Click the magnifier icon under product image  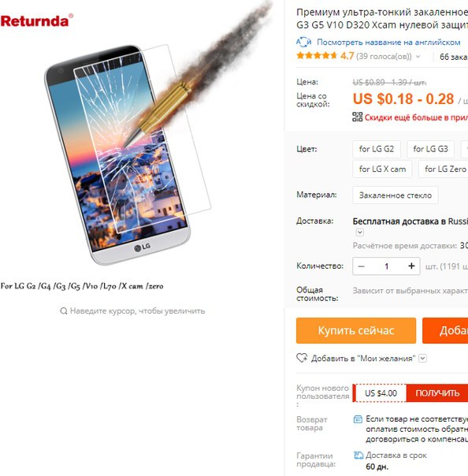(x=64, y=311)
